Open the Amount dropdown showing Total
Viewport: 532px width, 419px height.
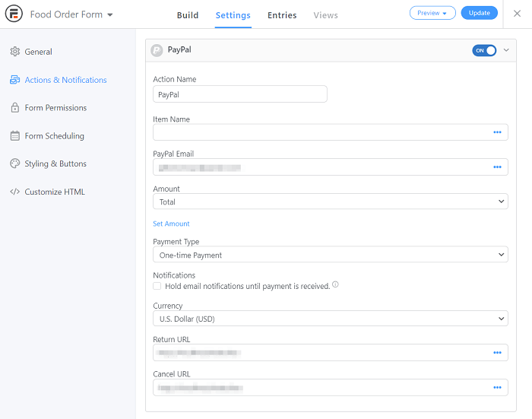click(x=330, y=202)
